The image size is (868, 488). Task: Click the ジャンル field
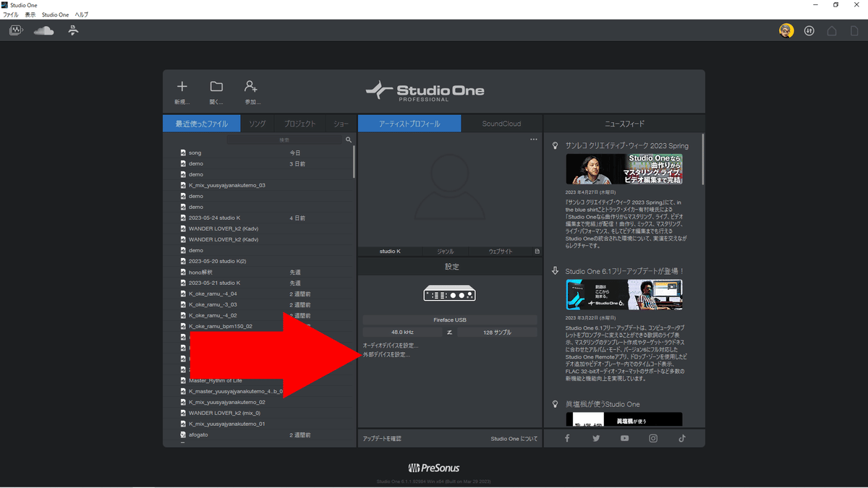[446, 252]
